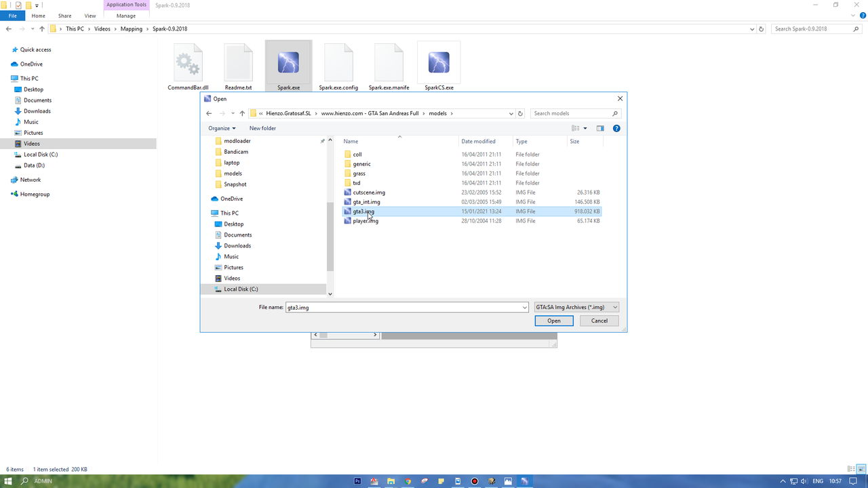Select the player.img file icon

347,221
